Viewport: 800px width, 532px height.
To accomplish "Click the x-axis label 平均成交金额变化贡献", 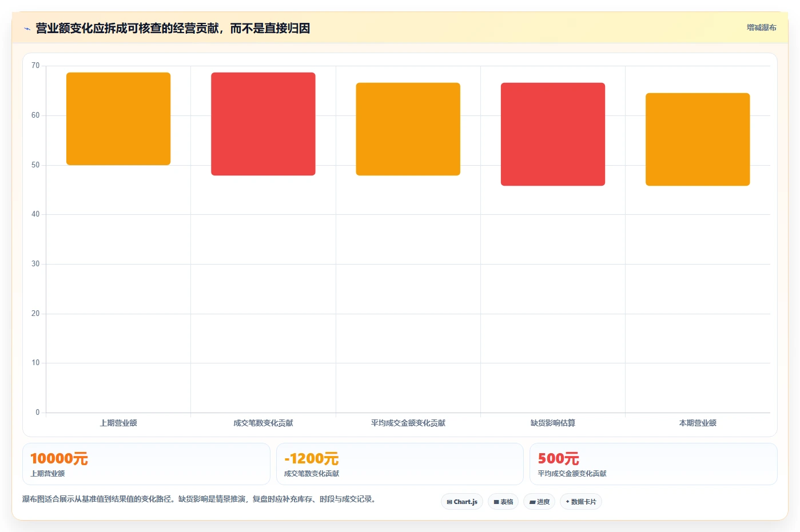I will [408, 423].
